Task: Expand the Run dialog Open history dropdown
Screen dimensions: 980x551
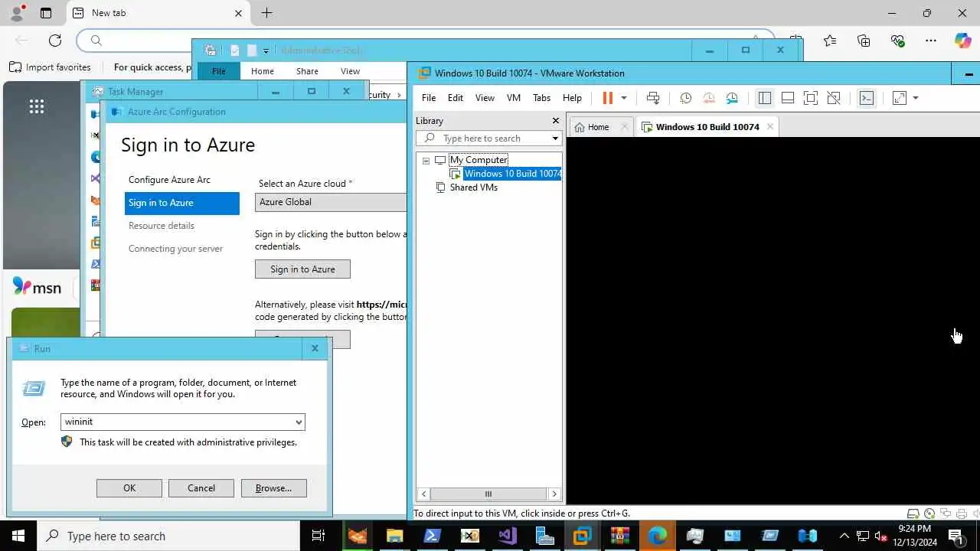Action: (299, 422)
